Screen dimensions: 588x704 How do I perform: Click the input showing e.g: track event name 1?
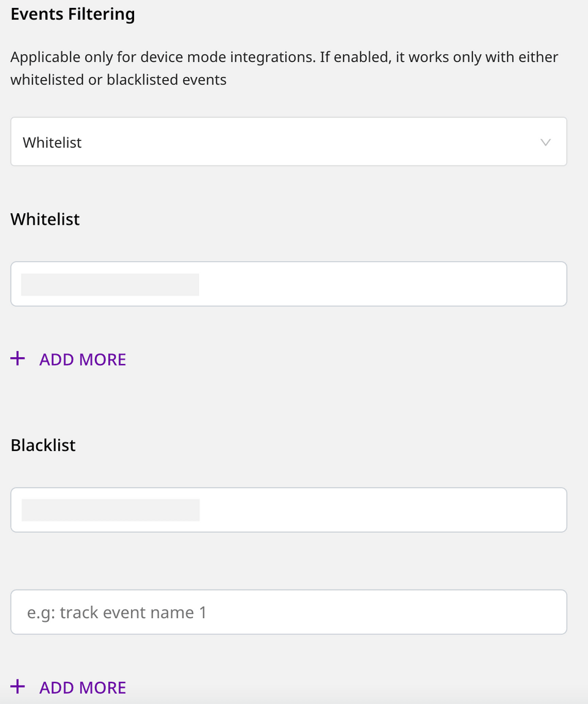pos(289,611)
